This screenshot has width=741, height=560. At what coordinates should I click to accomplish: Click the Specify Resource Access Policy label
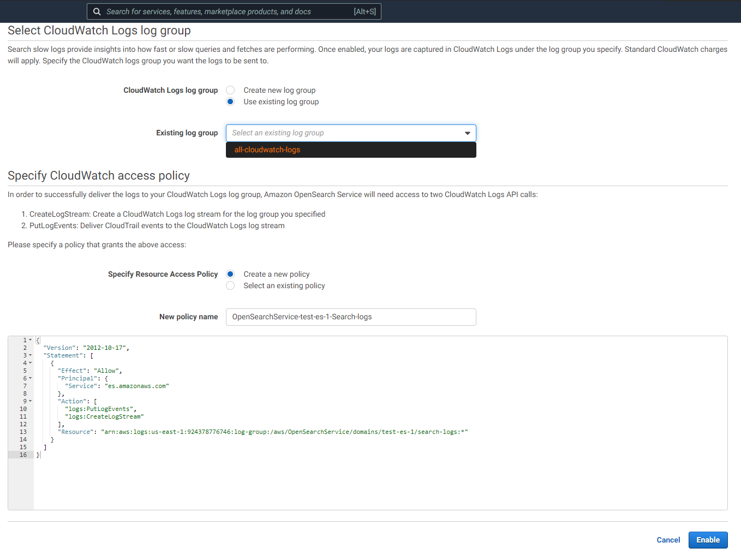(x=163, y=274)
